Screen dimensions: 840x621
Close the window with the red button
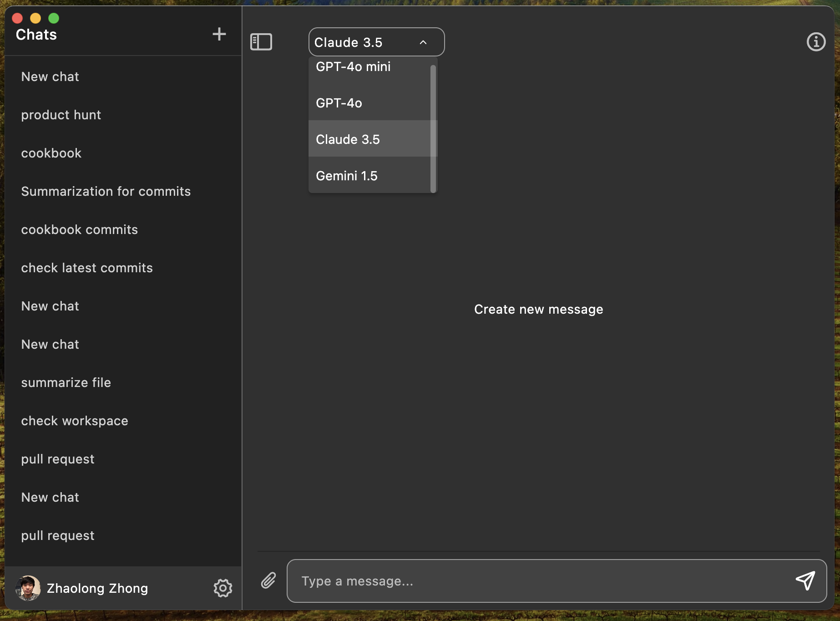(17, 18)
